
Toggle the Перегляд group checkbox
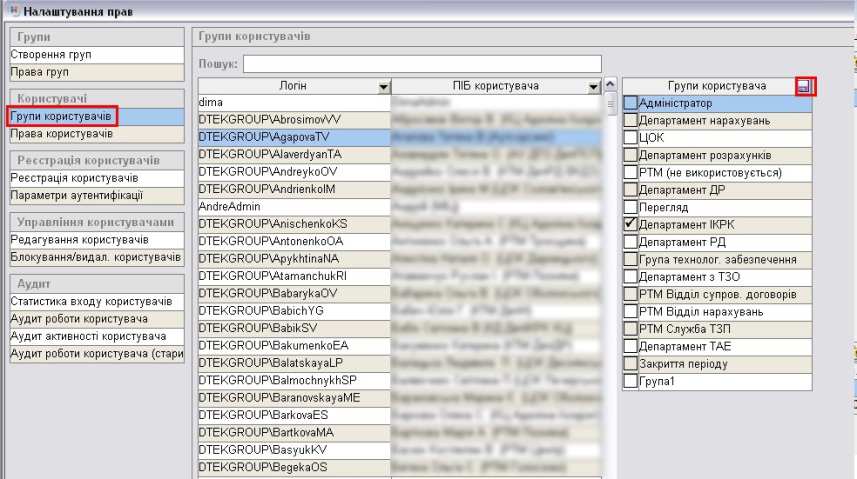pos(630,206)
